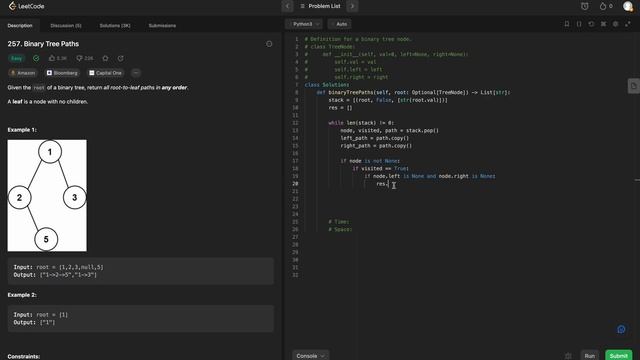Screen dimensions: 640x360
Task: Click the green solved checkmark icon
Action: click(x=36, y=58)
